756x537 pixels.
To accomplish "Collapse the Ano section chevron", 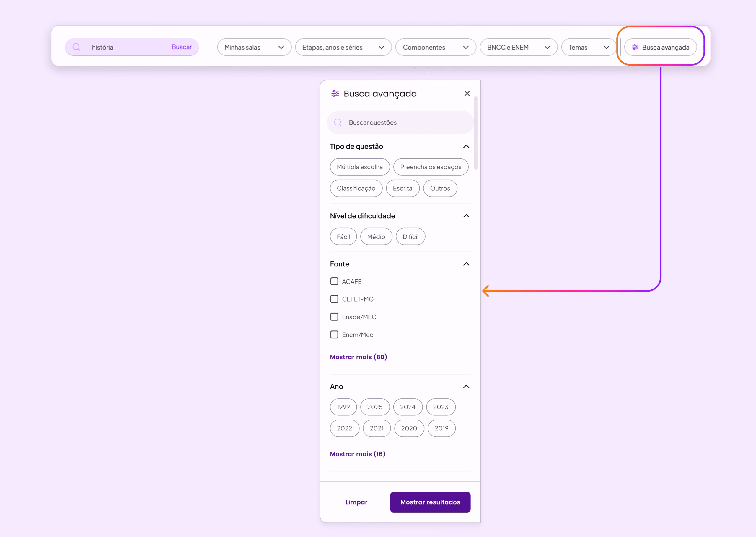I will (466, 386).
